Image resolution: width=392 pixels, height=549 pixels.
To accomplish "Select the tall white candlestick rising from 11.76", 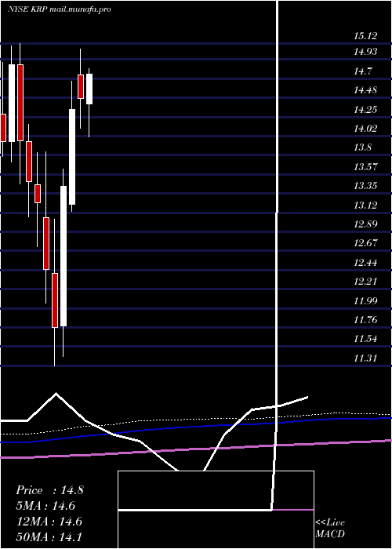I will click(x=64, y=256).
